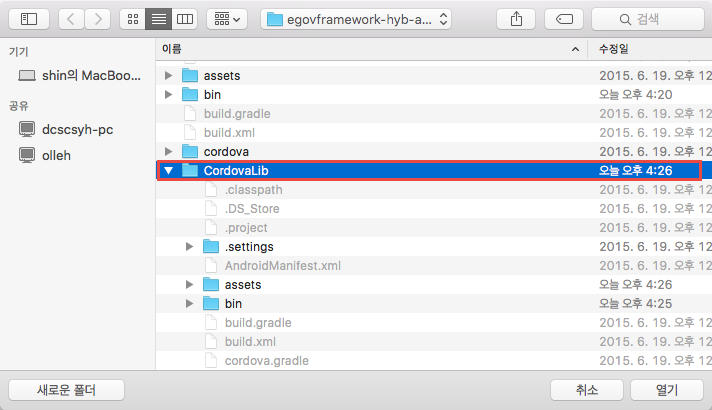
Task: Click the edit tags button
Action: pyautogui.click(x=564, y=19)
